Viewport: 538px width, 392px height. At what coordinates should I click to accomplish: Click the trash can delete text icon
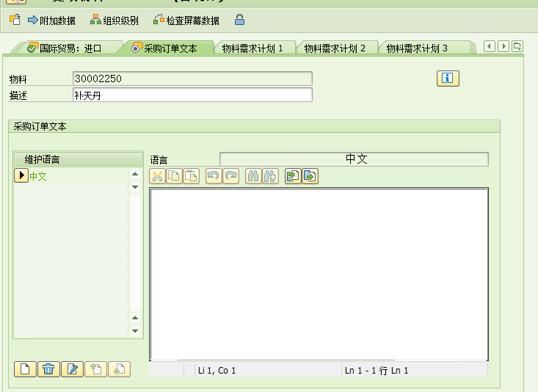[48, 369]
